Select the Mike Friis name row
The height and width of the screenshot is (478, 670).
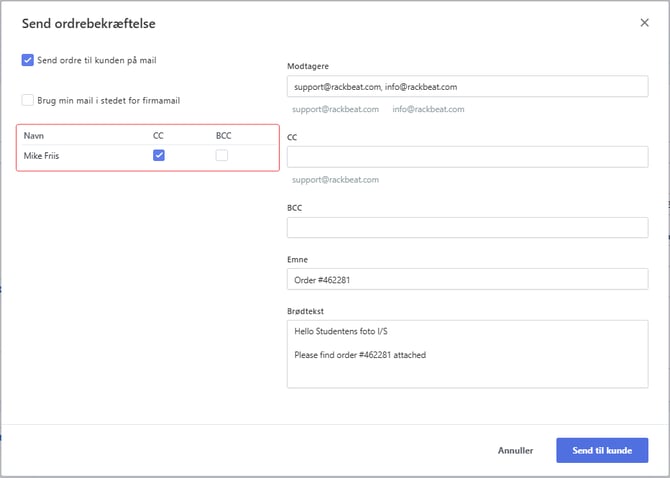[x=148, y=155]
